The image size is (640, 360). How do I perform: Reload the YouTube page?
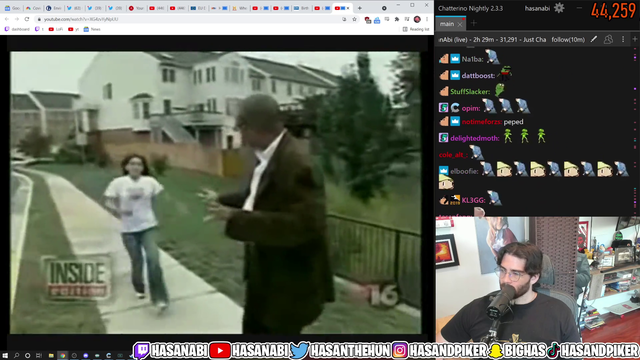pos(27,19)
